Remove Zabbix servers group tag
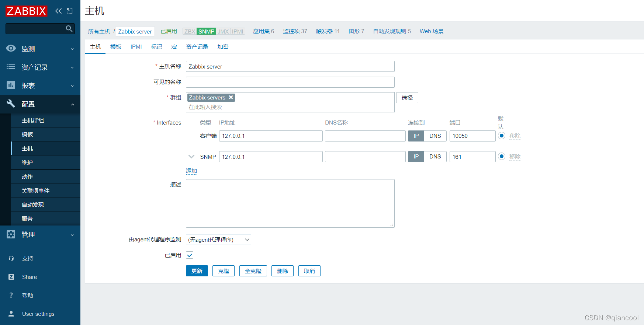644x325 pixels. point(231,97)
